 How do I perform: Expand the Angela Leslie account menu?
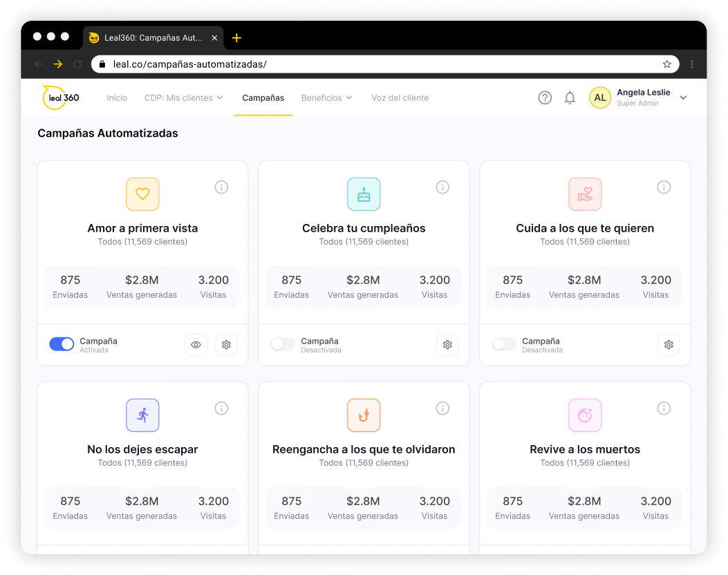pyautogui.click(x=683, y=97)
